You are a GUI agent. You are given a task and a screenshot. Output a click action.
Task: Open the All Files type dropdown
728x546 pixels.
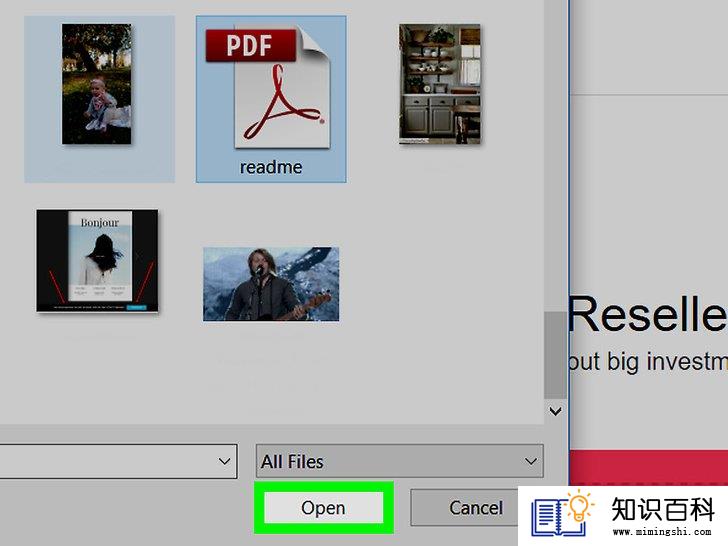coord(399,461)
